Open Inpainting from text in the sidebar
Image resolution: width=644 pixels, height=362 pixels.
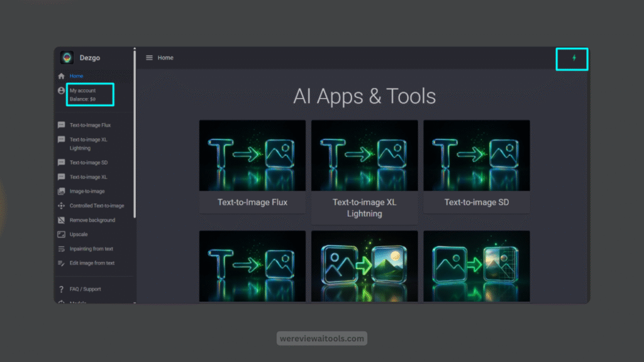(91, 249)
